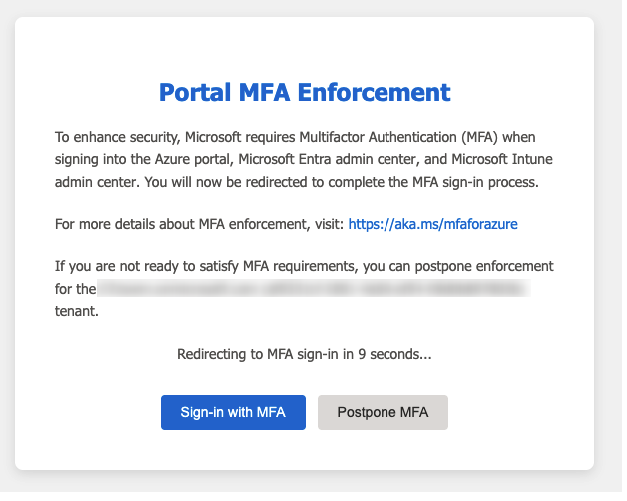Click the Sign-in with MFA button

tap(233, 412)
